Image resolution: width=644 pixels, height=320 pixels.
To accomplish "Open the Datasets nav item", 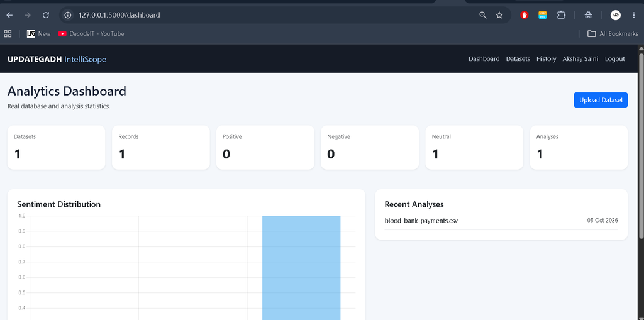I will coord(518,59).
